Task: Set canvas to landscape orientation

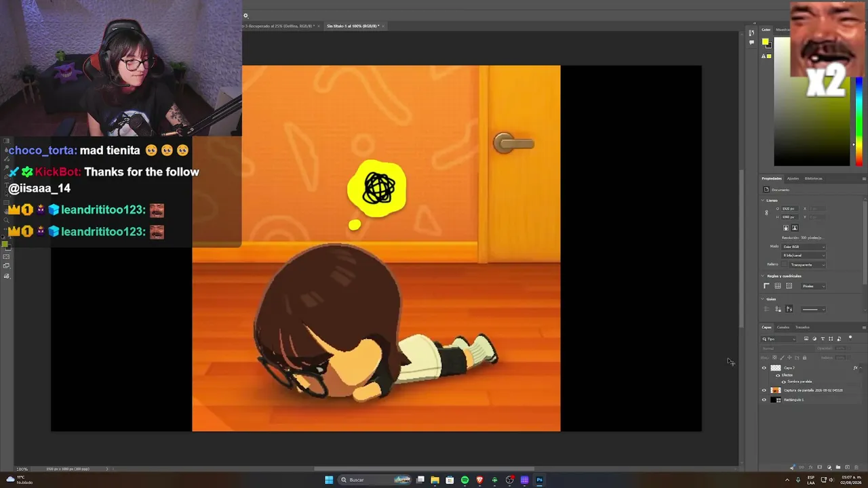Action: tap(795, 228)
